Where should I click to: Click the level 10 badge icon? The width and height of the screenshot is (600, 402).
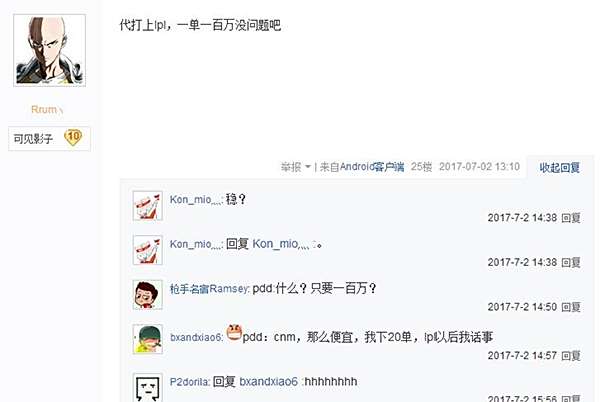pyautogui.click(x=73, y=137)
